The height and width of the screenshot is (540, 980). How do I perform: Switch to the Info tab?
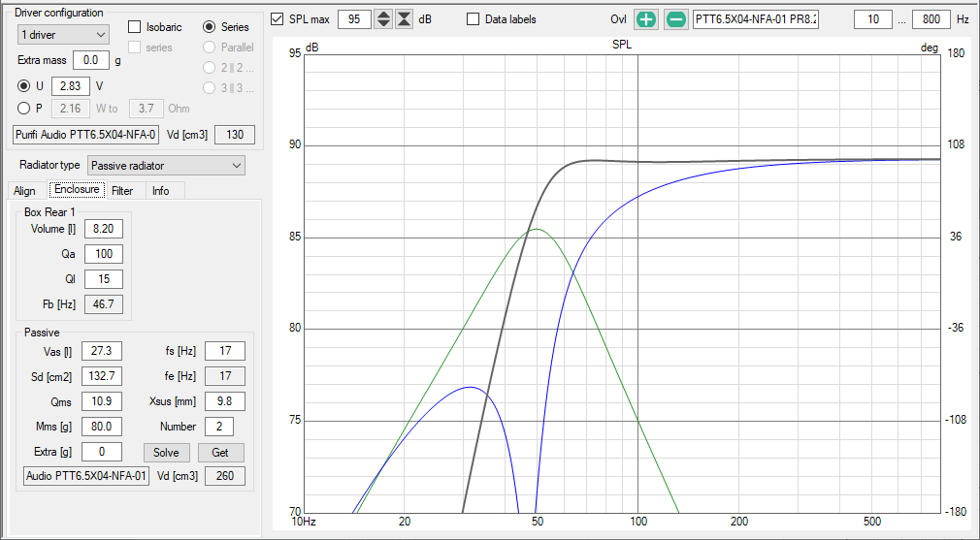pos(161,191)
